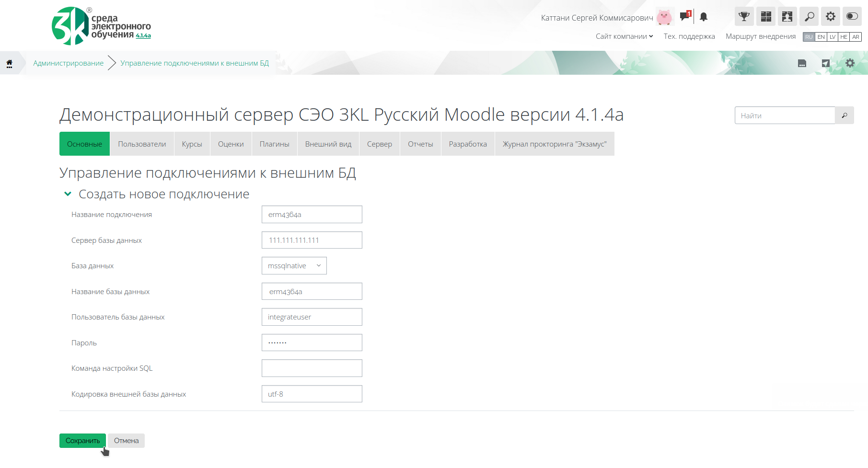The width and height of the screenshot is (868, 468).
Task: Select the Курсы tab
Action: pos(192,144)
